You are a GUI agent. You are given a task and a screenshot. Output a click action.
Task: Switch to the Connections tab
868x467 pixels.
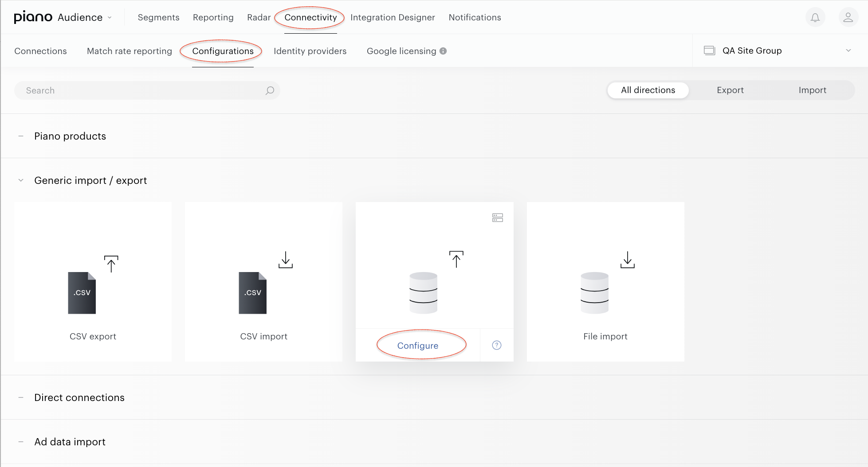(40, 51)
